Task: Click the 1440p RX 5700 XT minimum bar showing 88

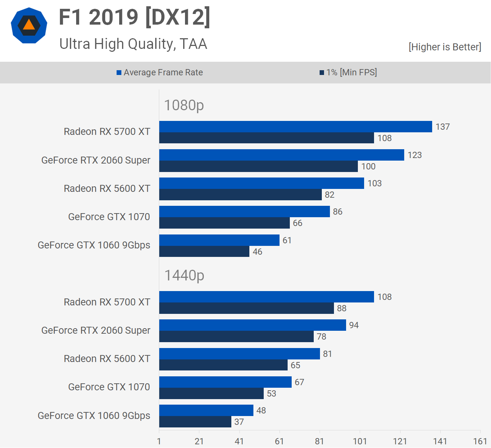Action: 246,308
